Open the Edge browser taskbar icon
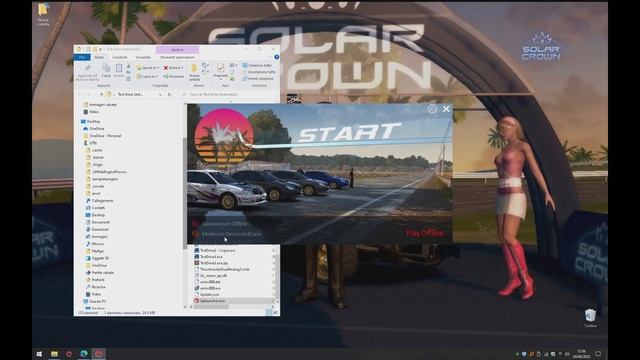The image size is (640, 360). [84, 353]
